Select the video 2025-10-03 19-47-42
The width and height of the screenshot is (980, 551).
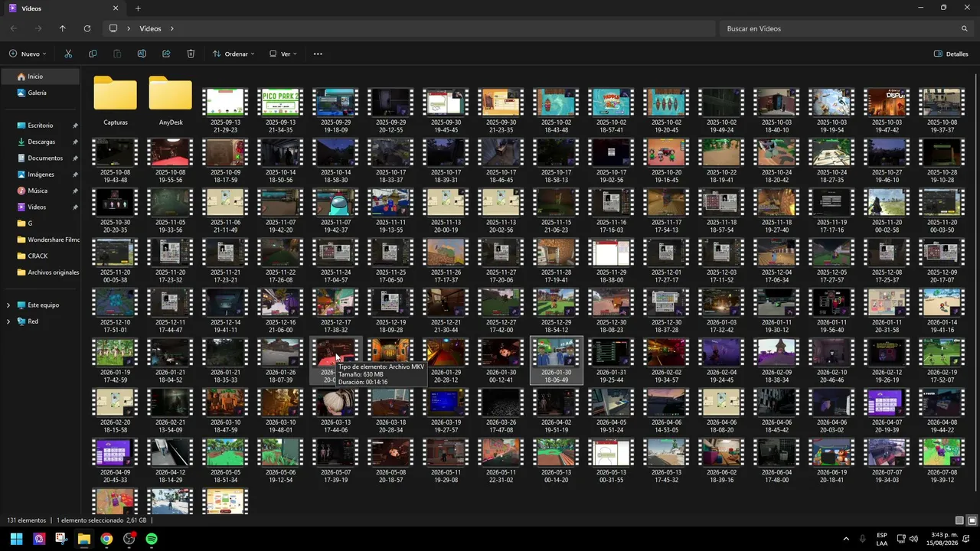click(x=887, y=109)
